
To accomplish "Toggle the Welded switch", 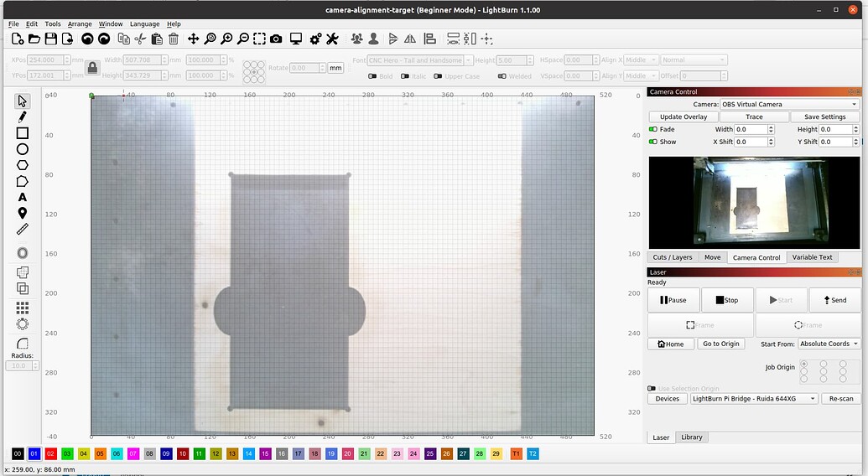I will (x=502, y=76).
